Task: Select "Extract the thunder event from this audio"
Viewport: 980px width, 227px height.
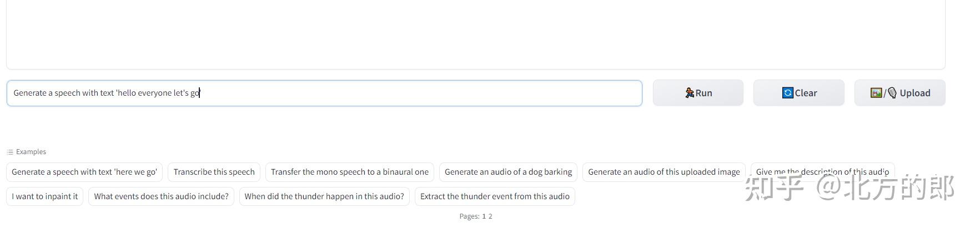Action: point(495,196)
